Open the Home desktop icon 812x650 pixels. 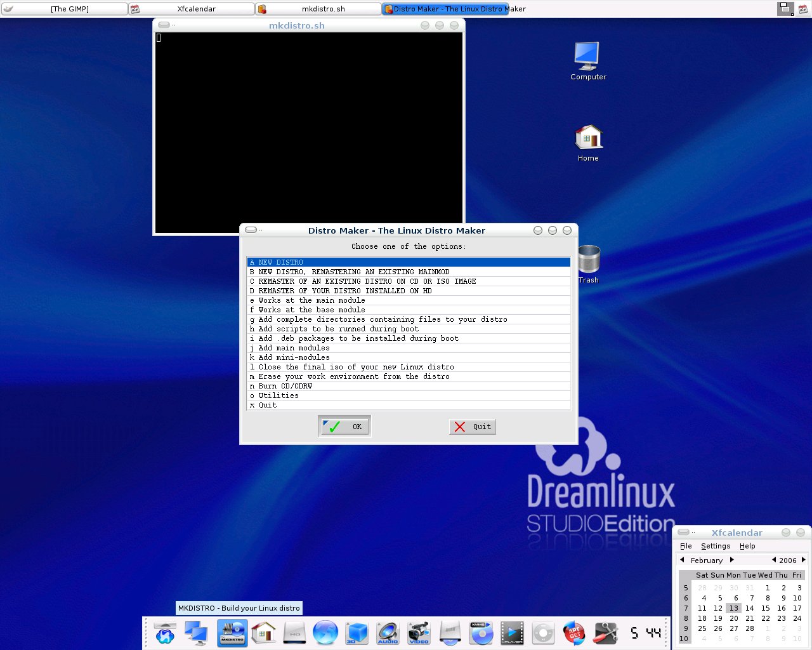(x=588, y=143)
